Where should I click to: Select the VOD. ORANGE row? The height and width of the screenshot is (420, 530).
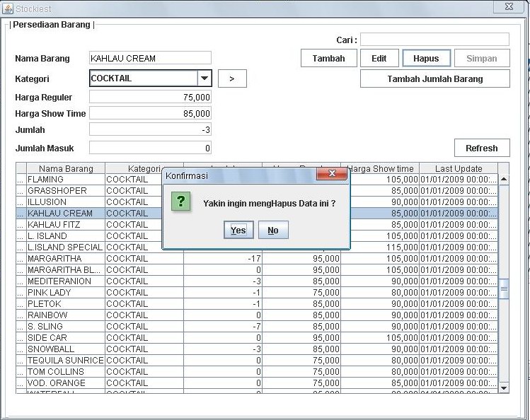coord(257,383)
